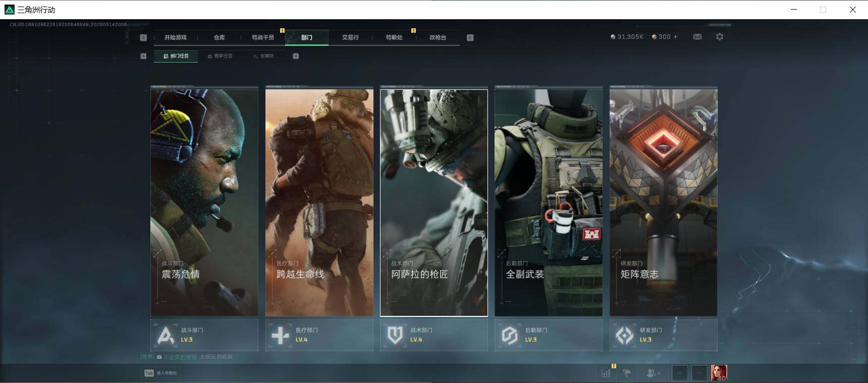Click the 战斗部门 emblem icon

(x=166, y=335)
